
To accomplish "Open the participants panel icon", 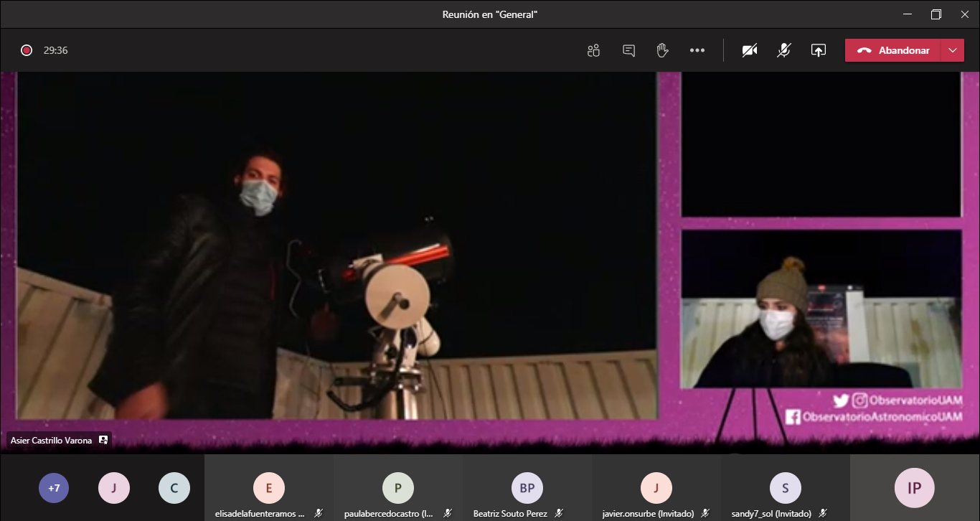I will (593, 50).
